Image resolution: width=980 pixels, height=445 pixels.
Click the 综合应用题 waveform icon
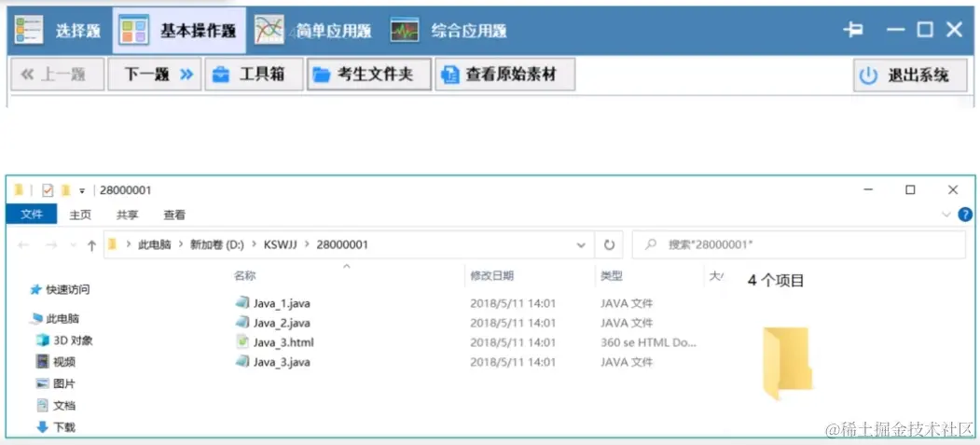click(x=405, y=31)
